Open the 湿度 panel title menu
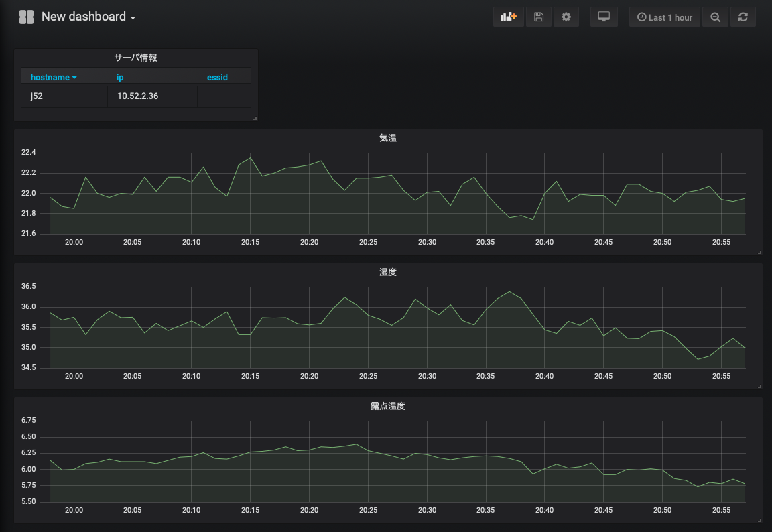Screen dimensions: 772x532 click(388, 272)
